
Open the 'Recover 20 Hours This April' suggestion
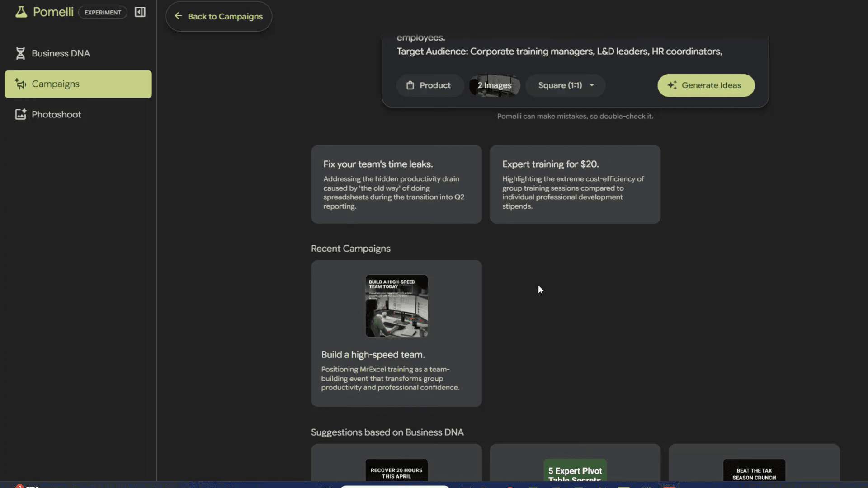(396, 462)
